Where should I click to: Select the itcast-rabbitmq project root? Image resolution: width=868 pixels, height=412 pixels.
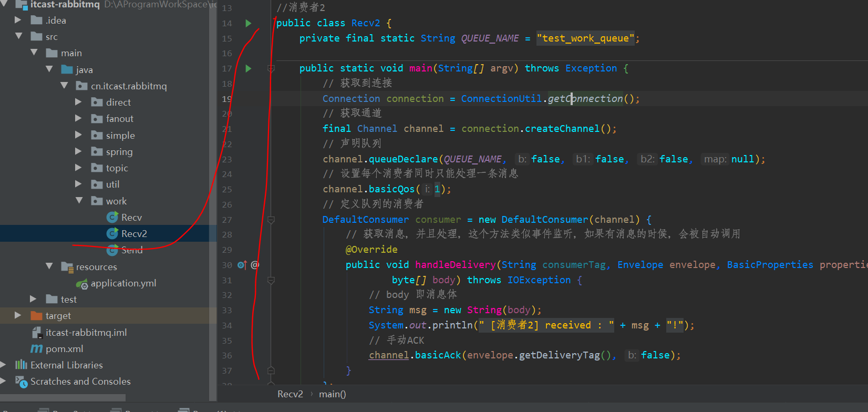(65, 5)
